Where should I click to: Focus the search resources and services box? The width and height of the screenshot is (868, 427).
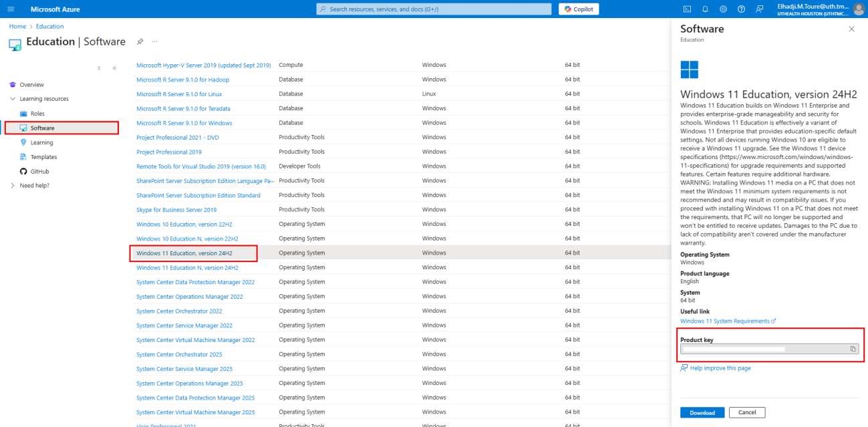click(434, 9)
